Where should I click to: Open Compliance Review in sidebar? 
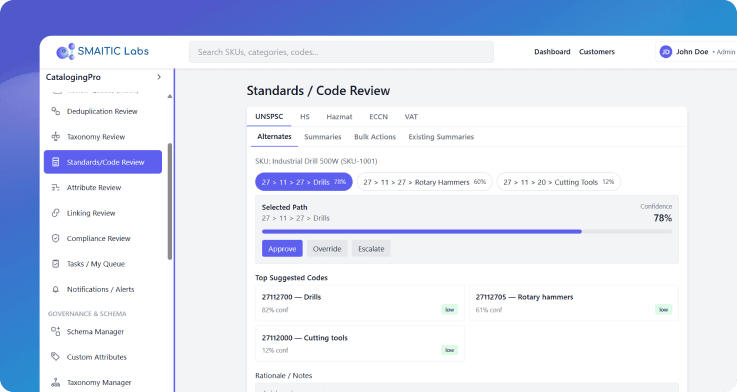point(102,238)
